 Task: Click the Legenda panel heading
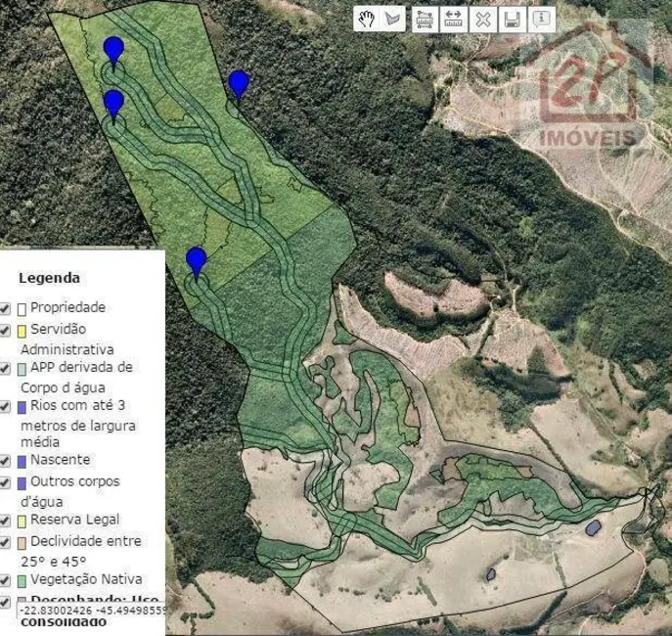[49, 278]
